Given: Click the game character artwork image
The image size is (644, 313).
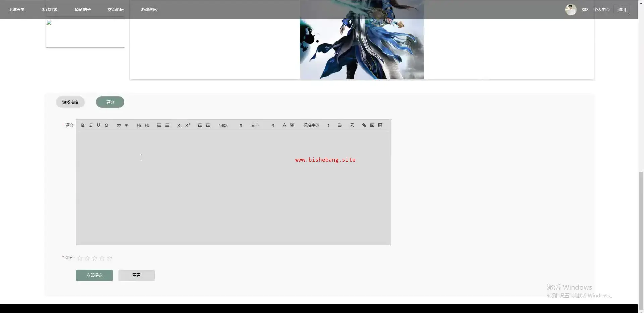Looking at the screenshot, I should [x=362, y=40].
